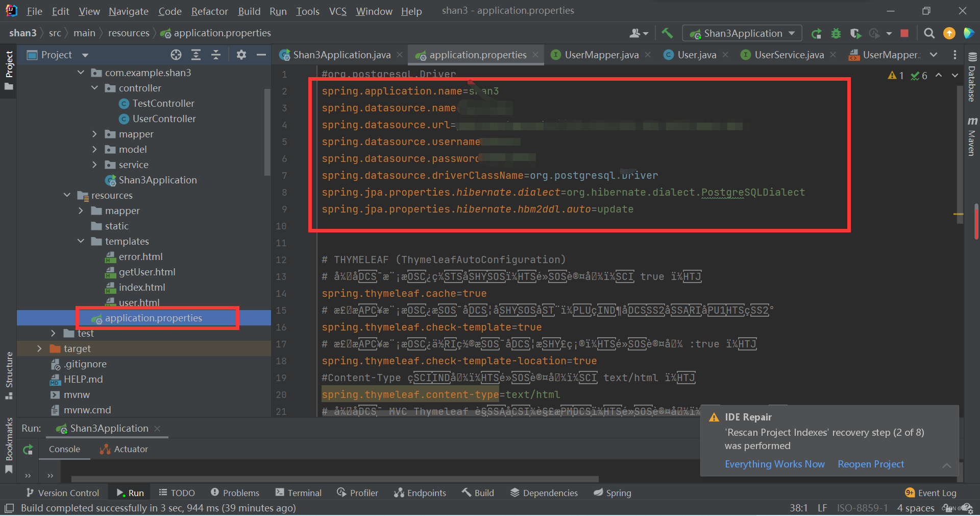Click resources breadcrumb in navigation bar
The height and width of the screenshot is (516, 980).
(129, 33)
